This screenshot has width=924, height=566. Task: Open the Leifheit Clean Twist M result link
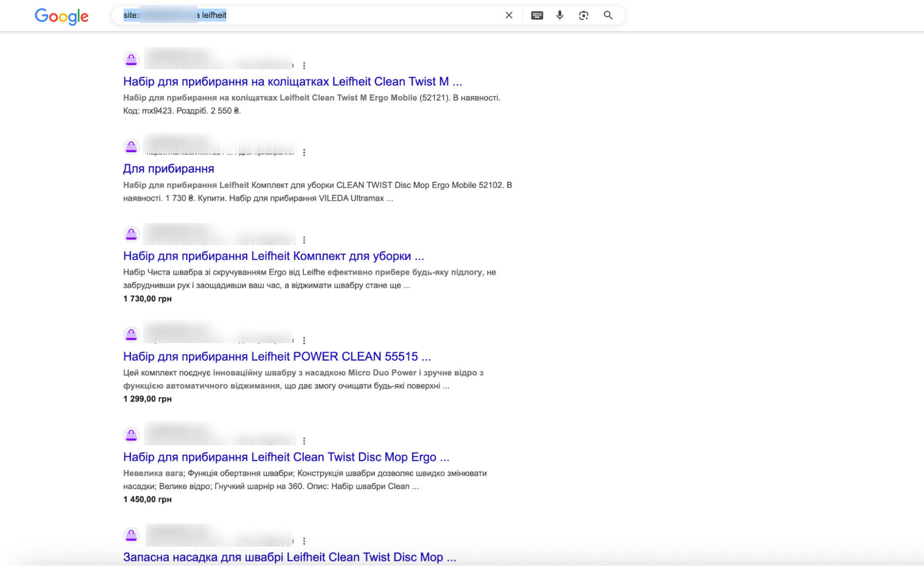click(292, 82)
